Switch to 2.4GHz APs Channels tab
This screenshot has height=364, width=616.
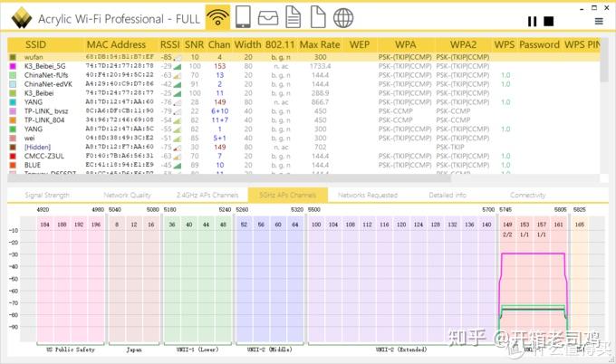[207, 196]
